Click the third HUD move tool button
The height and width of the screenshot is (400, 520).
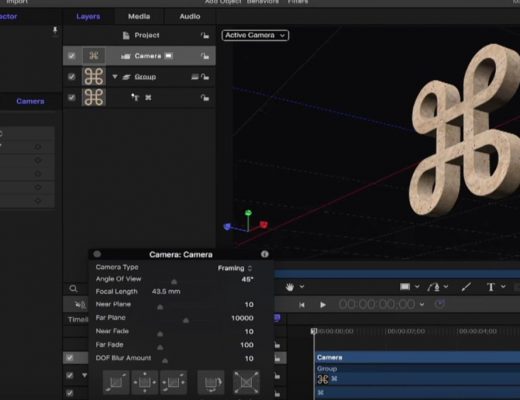173,382
